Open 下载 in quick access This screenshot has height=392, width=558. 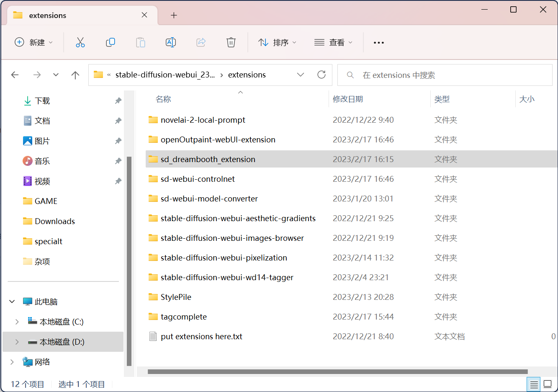pos(42,101)
